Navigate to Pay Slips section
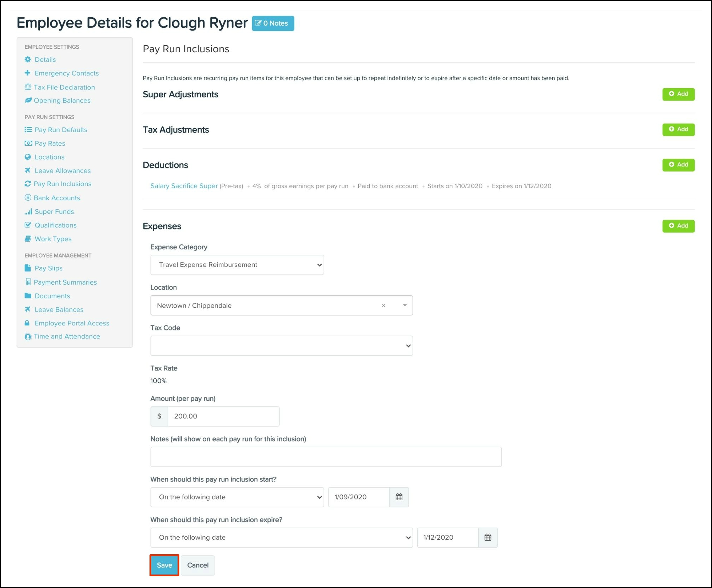The image size is (712, 588). tap(48, 268)
